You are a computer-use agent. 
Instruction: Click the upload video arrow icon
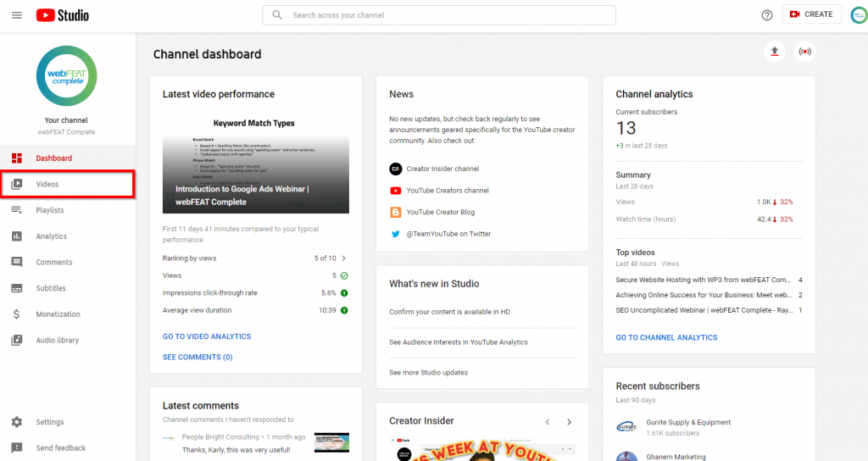[775, 52]
